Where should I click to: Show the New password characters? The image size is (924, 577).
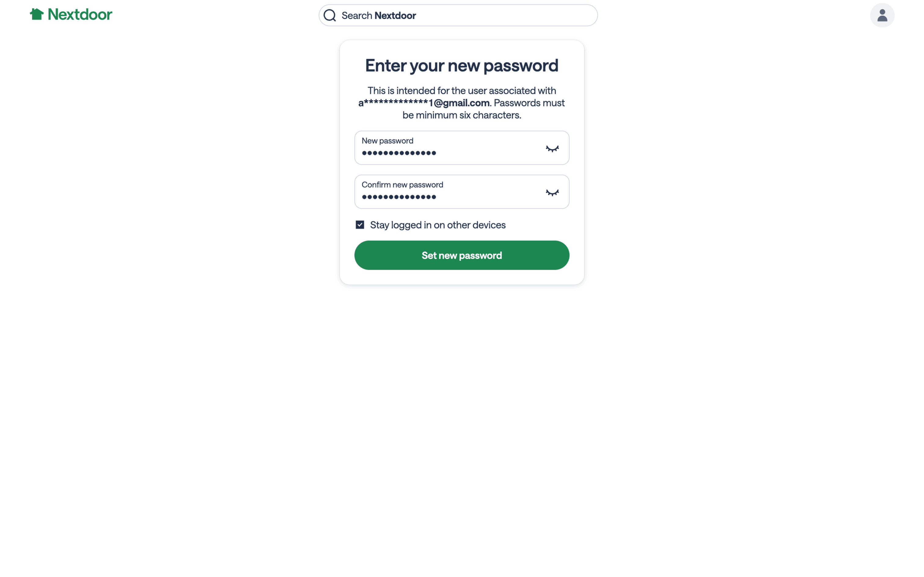[x=552, y=148]
